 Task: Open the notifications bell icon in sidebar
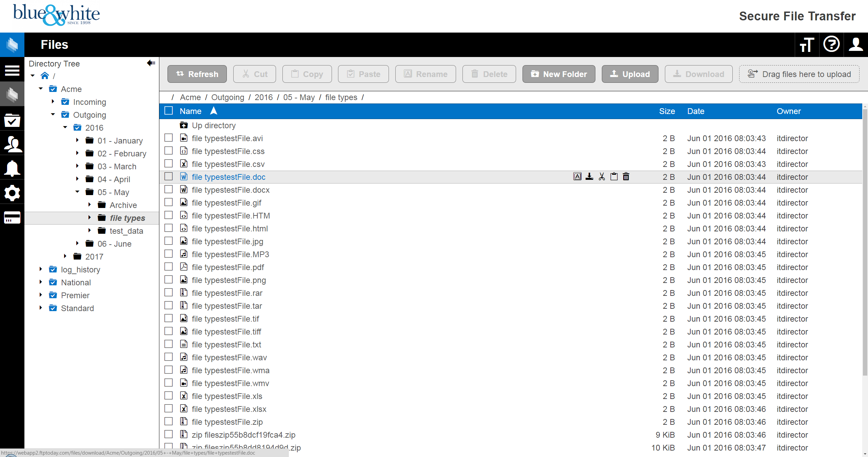pyautogui.click(x=12, y=168)
